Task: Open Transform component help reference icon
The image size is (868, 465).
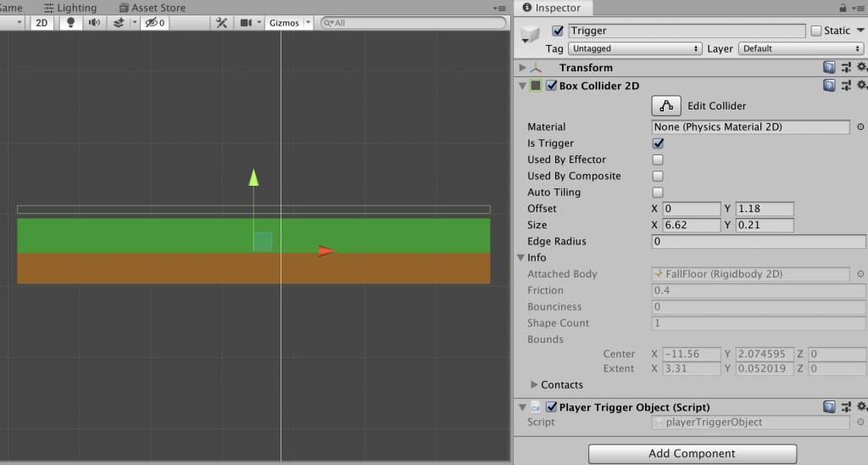Action: click(829, 68)
